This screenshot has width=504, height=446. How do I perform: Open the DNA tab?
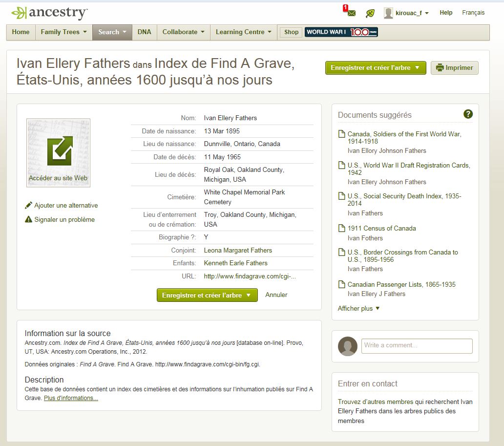[x=145, y=32]
